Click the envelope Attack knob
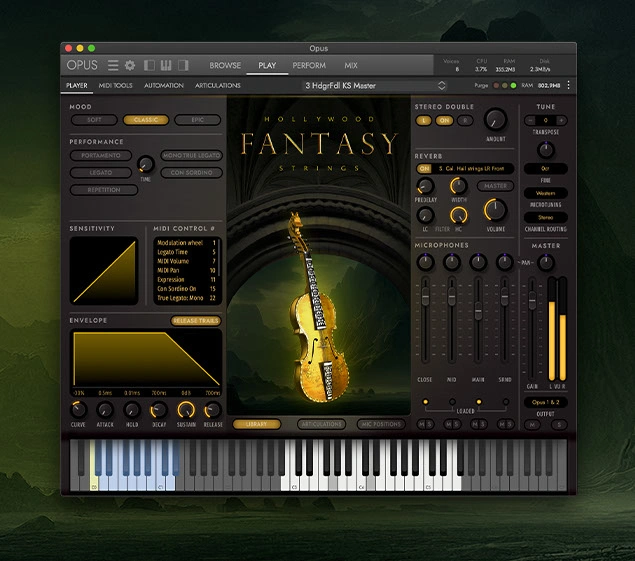635x561 pixels. 105,410
